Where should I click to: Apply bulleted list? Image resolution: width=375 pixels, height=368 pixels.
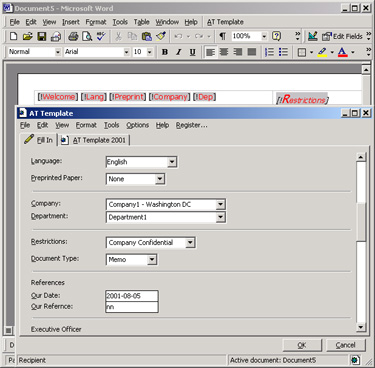coord(283,52)
